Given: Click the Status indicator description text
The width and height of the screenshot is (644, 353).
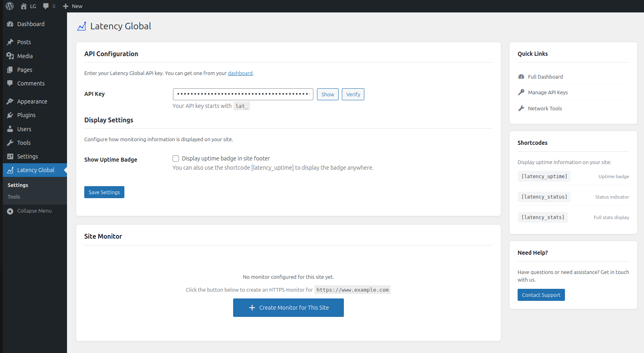Looking at the screenshot, I should (612, 197).
